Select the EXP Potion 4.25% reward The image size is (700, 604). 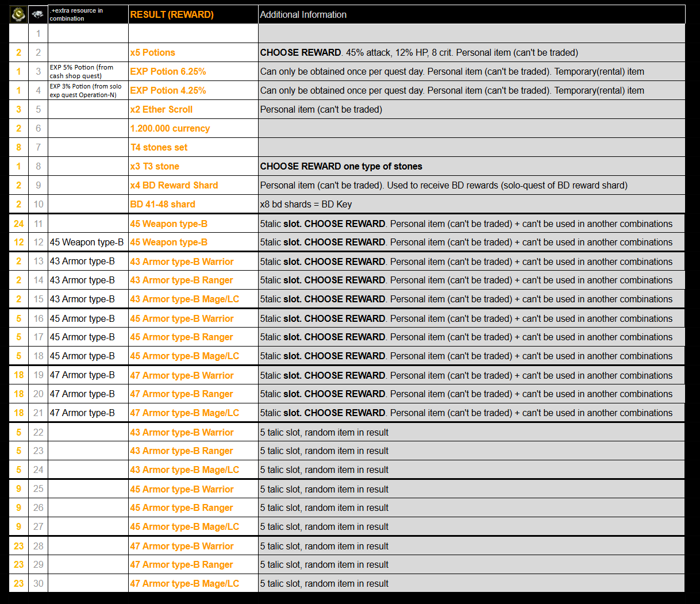pos(168,90)
